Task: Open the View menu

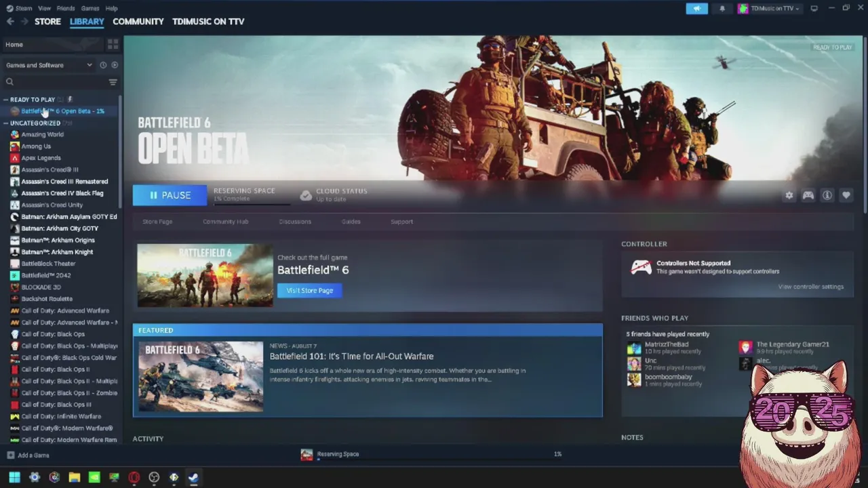Action: coord(44,8)
